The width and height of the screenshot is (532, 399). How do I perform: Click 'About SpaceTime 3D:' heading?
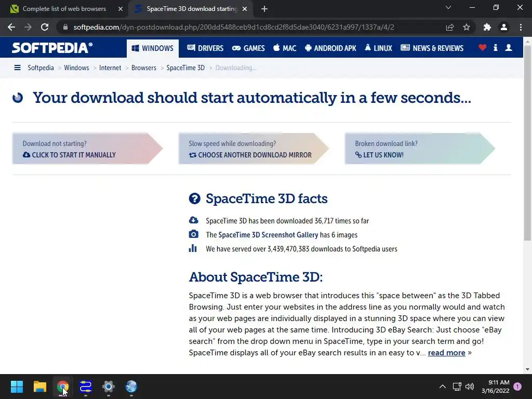click(x=256, y=277)
